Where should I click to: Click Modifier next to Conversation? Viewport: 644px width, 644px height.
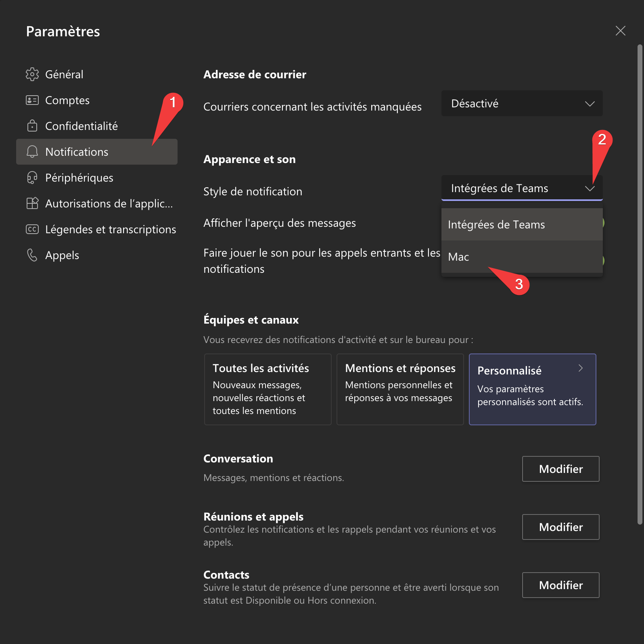coord(560,469)
